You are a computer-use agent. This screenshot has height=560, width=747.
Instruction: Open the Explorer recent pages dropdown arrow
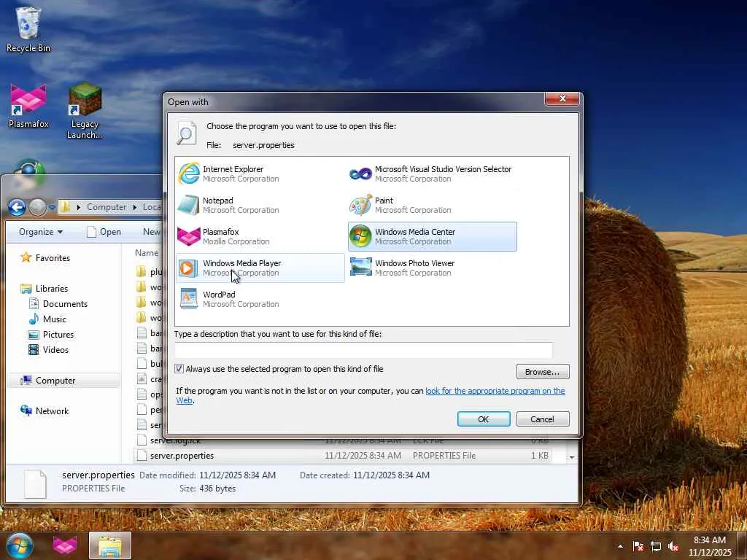[52, 208]
